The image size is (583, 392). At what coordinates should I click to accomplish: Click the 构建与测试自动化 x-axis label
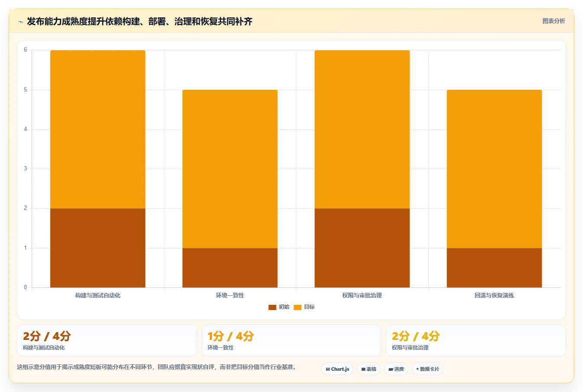pyautogui.click(x=98, y=295)
